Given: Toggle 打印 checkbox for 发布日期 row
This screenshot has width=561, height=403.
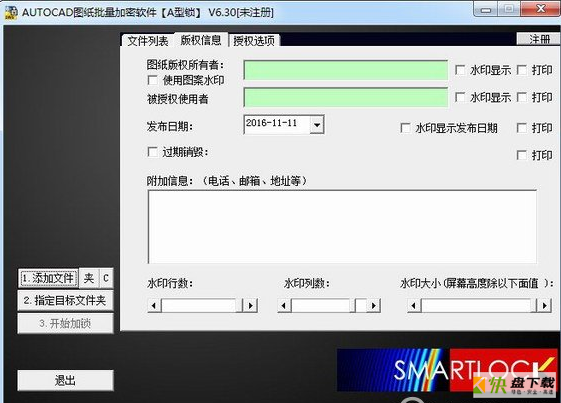Looking at the screenshot, I should point(522,128).
